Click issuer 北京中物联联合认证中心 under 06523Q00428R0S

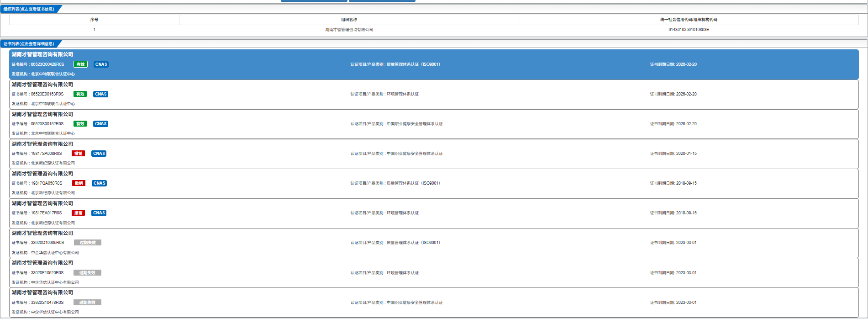click(x=53, y=74)
